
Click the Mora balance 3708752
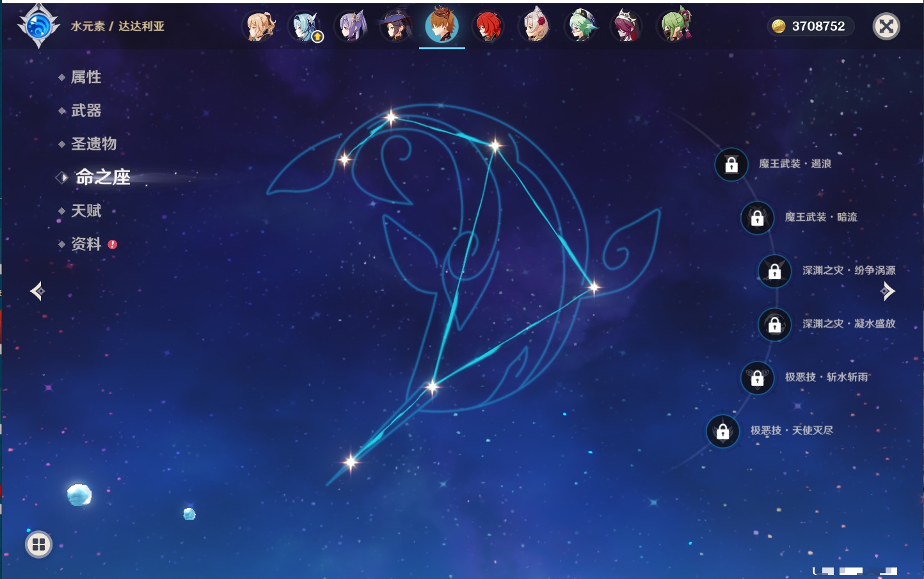pyautogui.click(x=818, y=26)
